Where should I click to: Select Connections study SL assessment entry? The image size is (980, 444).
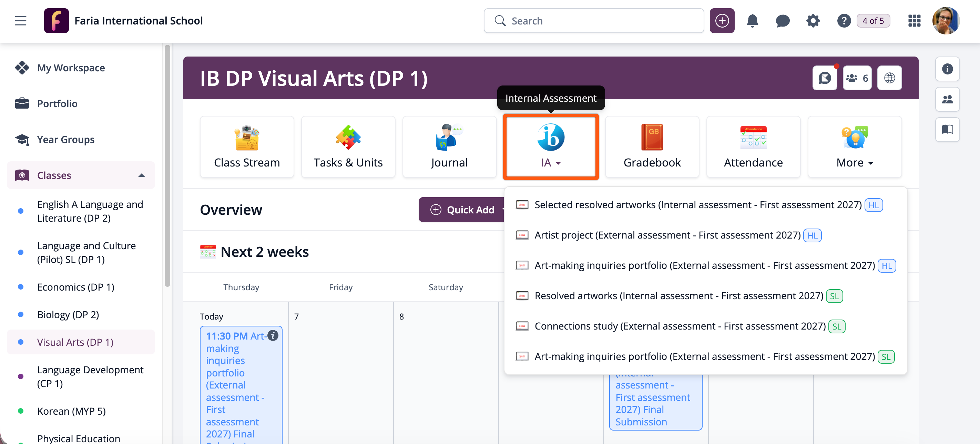point(680,326)
